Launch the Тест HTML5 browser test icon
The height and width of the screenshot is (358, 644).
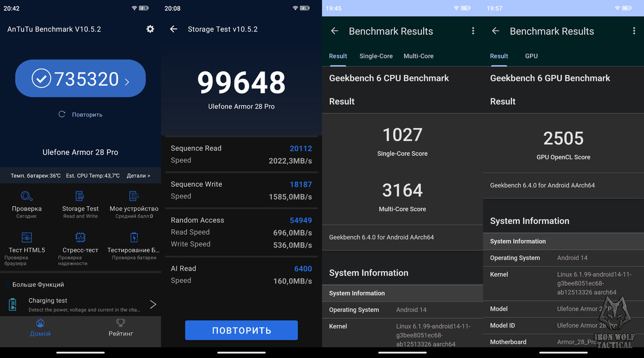coord(27,237)
